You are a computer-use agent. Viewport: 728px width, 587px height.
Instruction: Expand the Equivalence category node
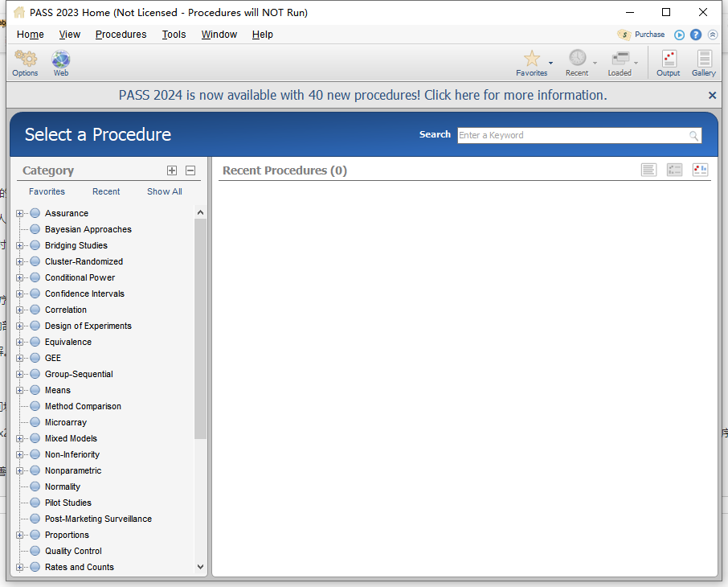coord(19,342)
